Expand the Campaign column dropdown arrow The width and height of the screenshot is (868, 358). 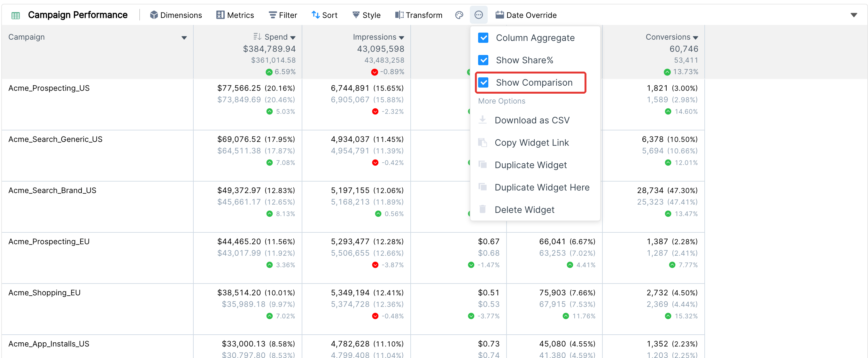(184, 38)
